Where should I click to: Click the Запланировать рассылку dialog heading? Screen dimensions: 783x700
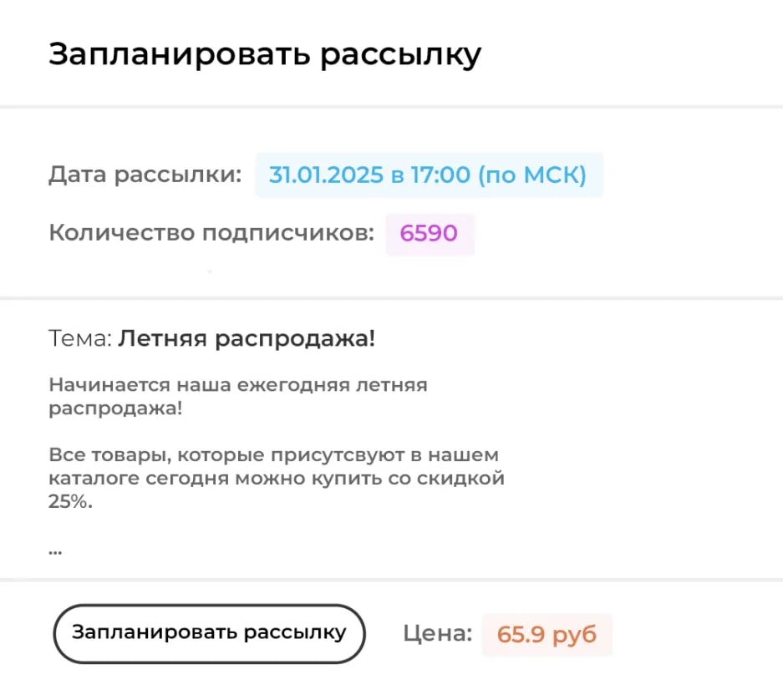(264, 54)
